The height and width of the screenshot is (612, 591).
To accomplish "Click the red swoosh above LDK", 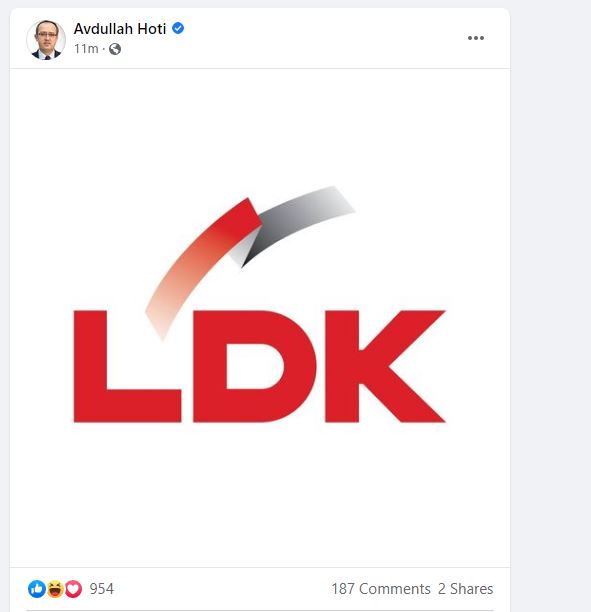I will coord(203,265).
